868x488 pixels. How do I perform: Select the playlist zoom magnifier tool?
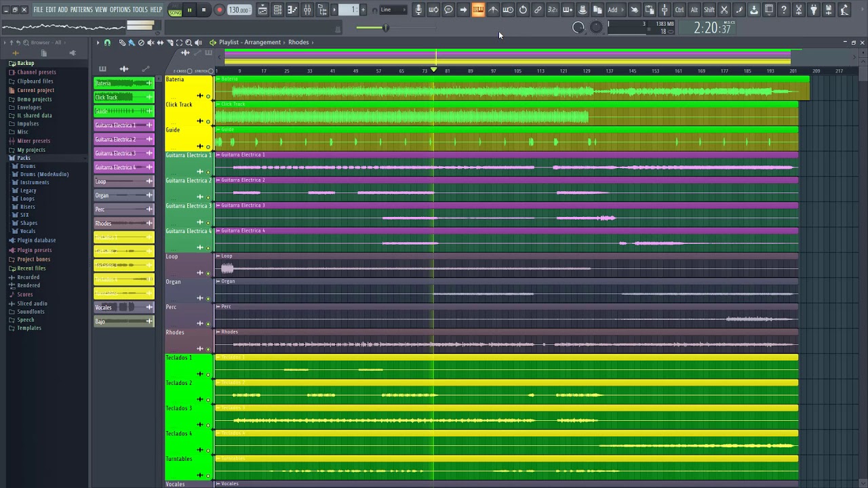click(x=189, y=43)
